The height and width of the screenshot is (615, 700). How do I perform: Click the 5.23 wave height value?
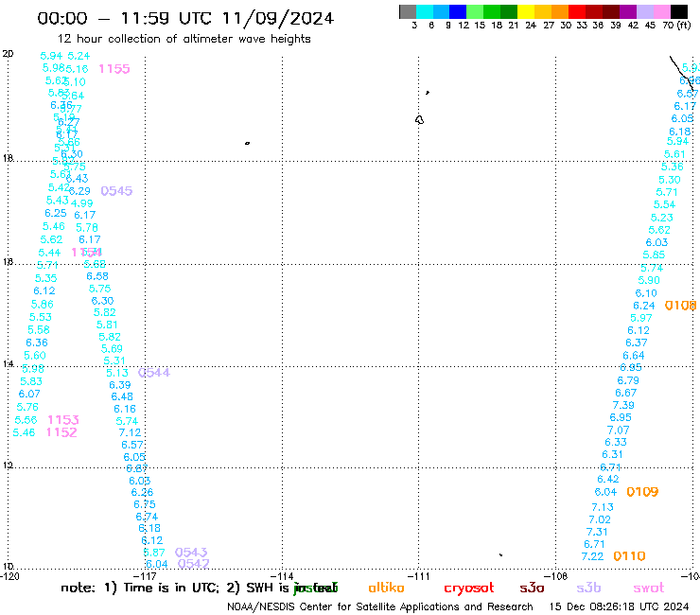tap(661, 218)
